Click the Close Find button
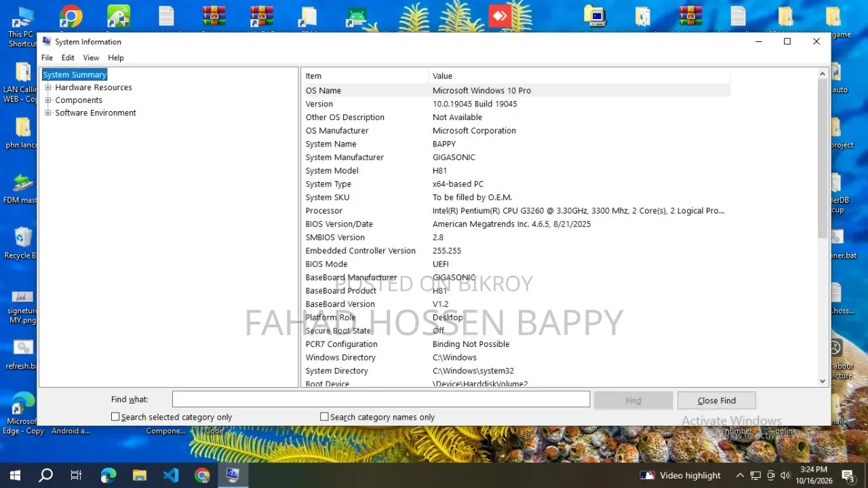This screenshot has height=488, width=868. (x=716, y=401)
